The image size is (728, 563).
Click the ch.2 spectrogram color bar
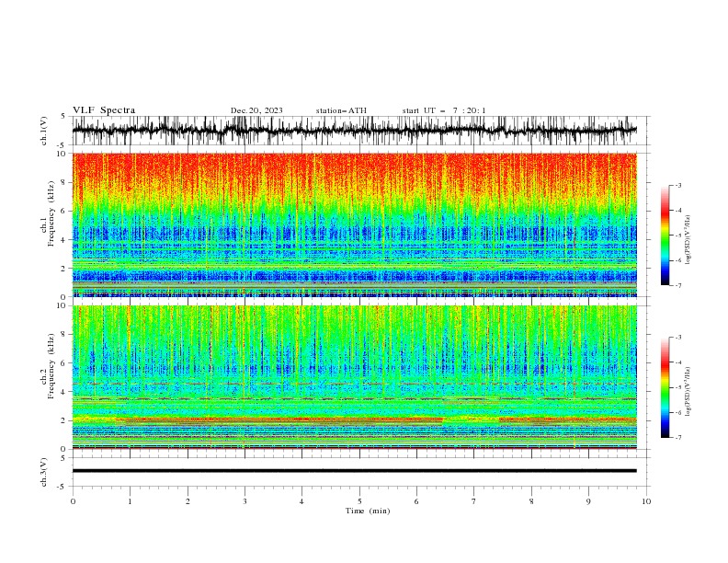coord(665,387)
